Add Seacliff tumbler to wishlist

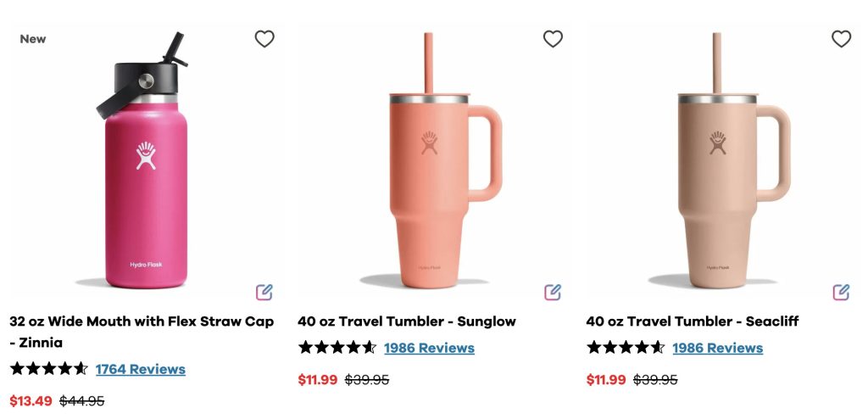click(x=841, y=39)
